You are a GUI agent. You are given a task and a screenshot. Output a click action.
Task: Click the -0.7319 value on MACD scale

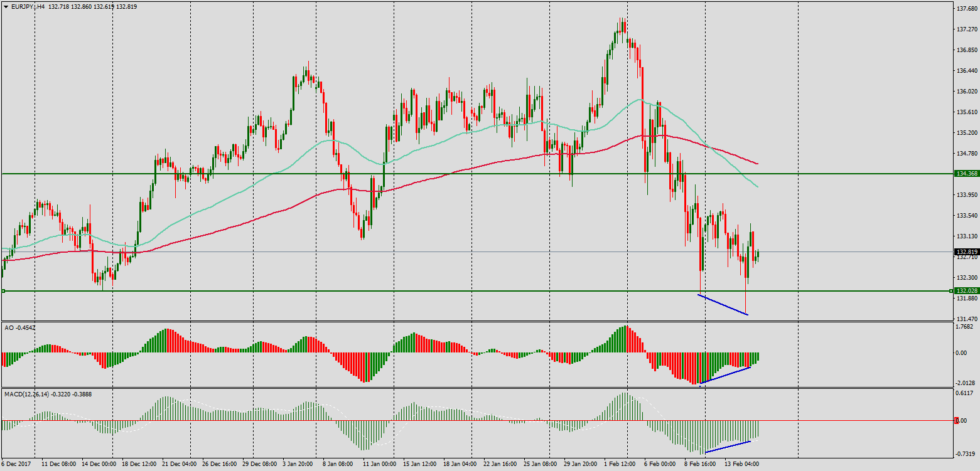coord(966,453)
